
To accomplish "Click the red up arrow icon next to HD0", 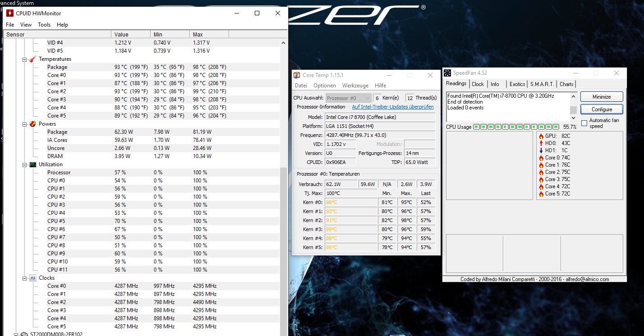I will [541, 143].
